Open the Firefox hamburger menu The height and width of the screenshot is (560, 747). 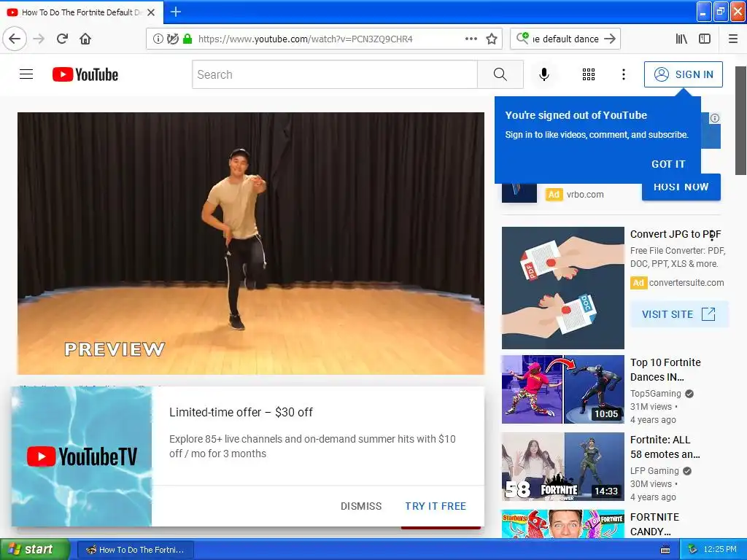(733, 39)
